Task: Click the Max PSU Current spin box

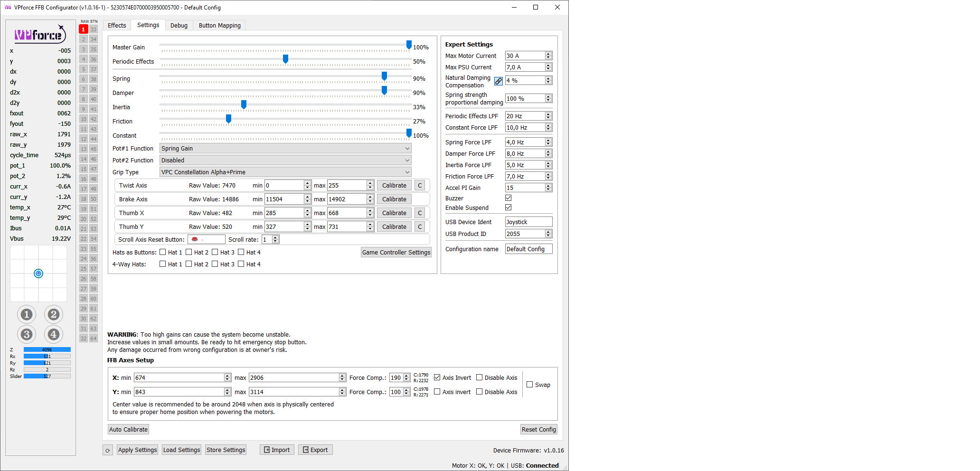Action: pos(528,67)
